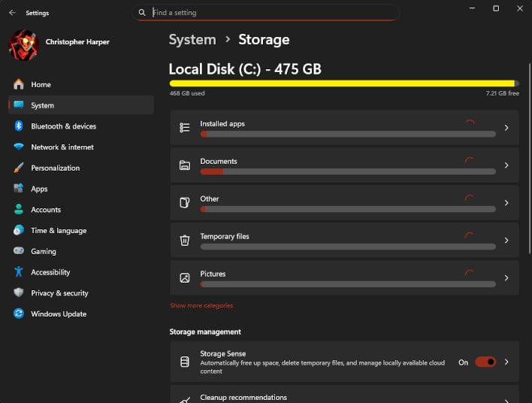Screen dimensions: 532x403
Task: Open Privacy & security settings
Action: 81,293
